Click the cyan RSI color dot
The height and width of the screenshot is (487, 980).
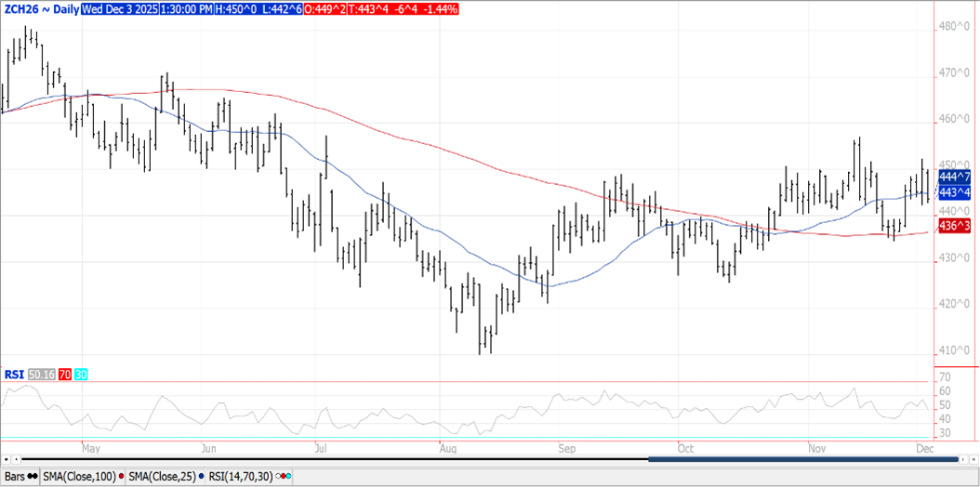click(x=287, y=477)
